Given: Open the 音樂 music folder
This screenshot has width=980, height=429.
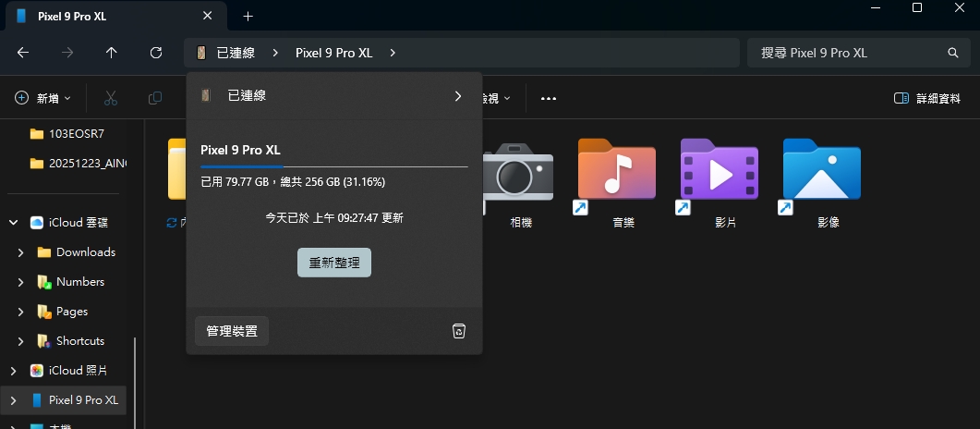Looking at the screenshot, I should (616, 184).
